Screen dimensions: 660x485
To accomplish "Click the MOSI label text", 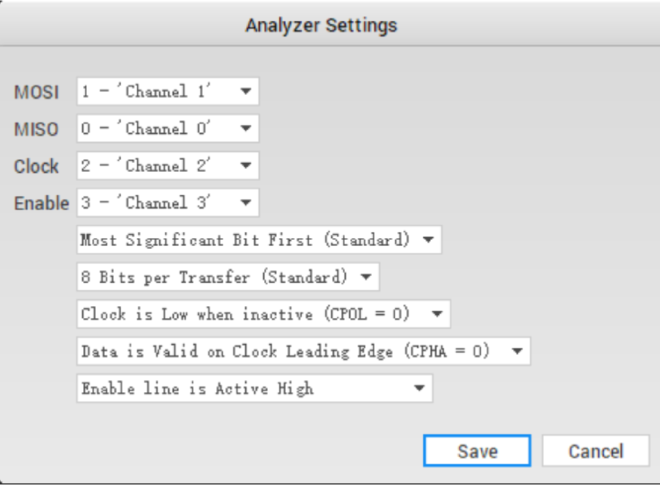I will coord(36,93).
